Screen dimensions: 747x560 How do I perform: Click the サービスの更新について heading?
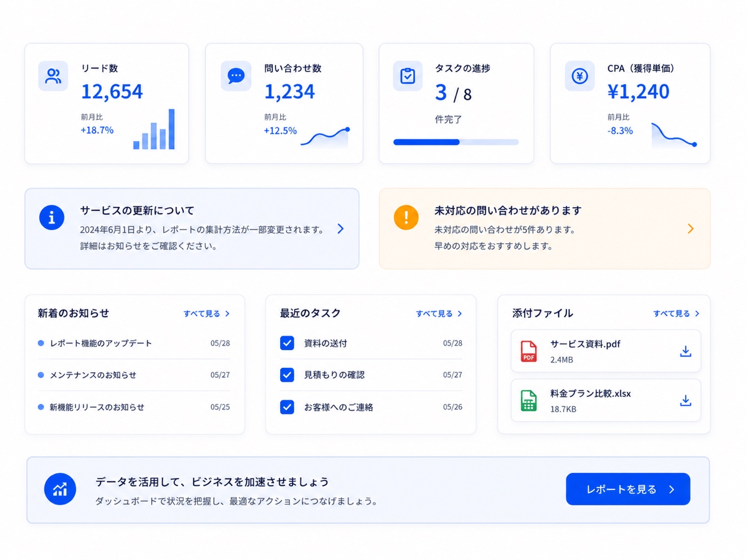tap(137, 210)
